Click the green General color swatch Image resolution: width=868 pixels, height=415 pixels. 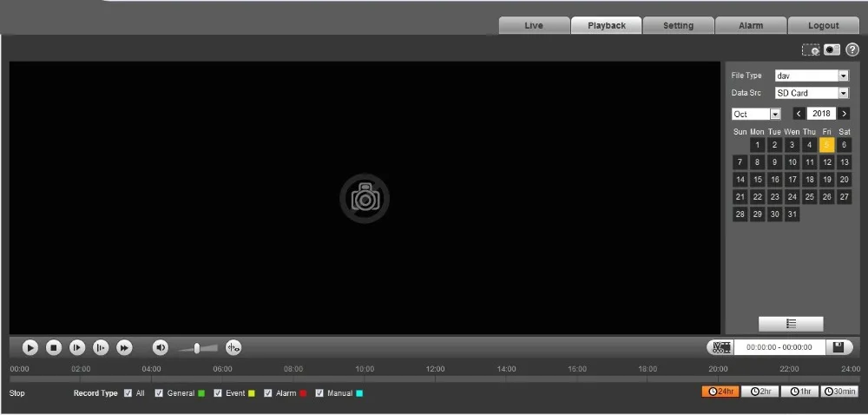pos(201,393)
